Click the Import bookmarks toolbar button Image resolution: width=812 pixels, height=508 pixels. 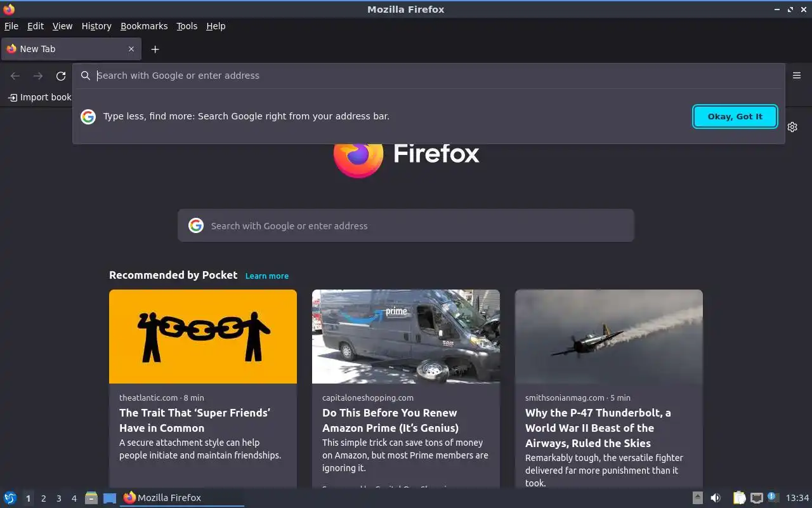coord(39,97)
